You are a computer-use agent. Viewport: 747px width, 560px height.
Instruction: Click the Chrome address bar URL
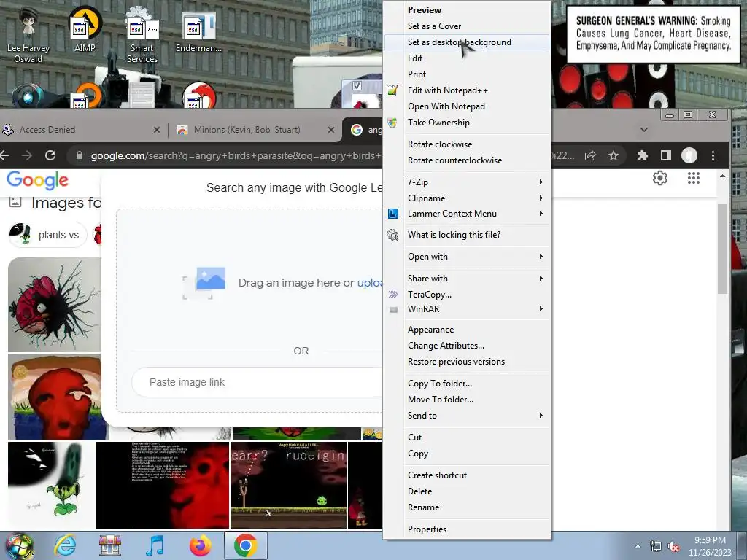[236, 156]
